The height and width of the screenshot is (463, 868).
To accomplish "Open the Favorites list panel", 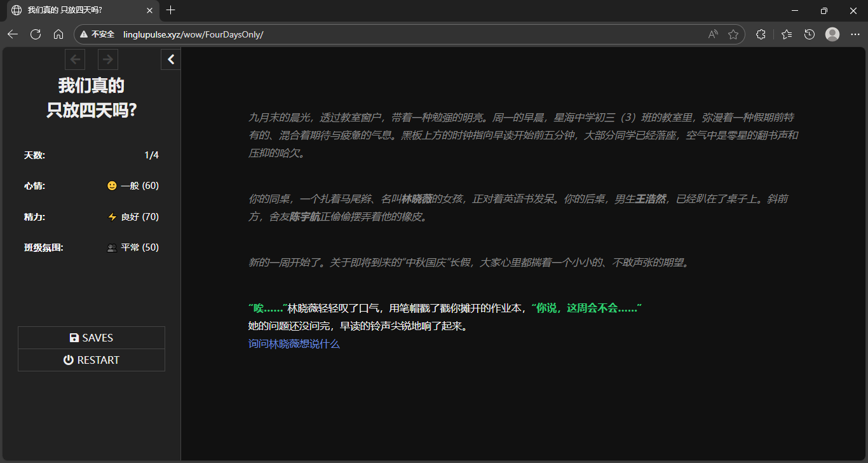I will [787, 34].
